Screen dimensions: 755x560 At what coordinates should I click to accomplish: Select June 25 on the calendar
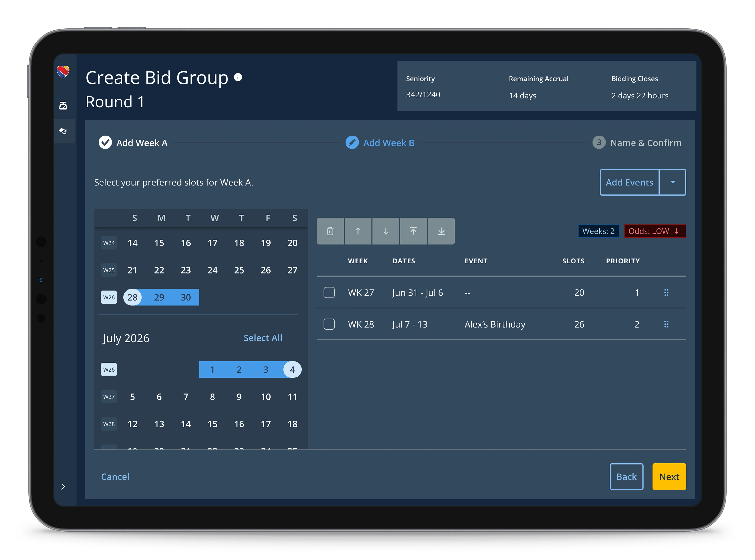pos(239,270)
